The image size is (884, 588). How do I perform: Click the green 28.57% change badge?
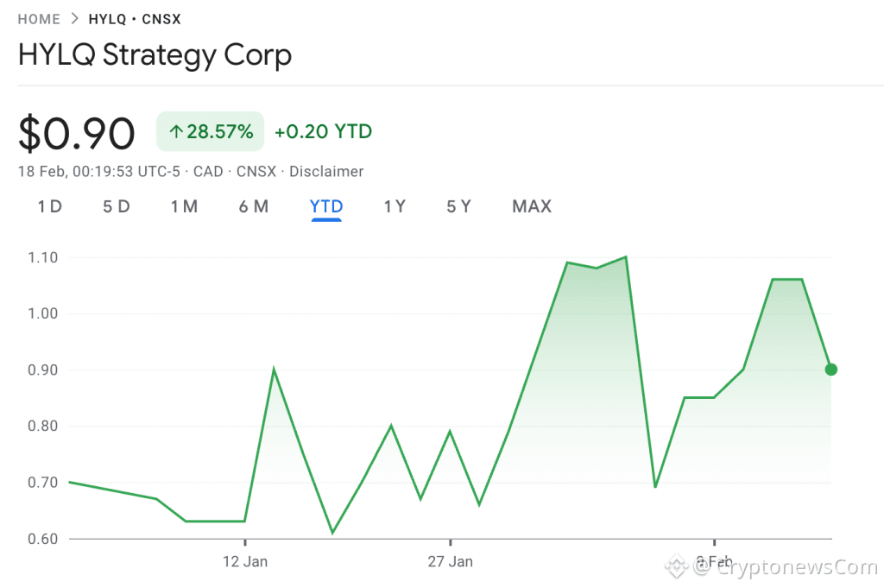[x=210, y=131]
